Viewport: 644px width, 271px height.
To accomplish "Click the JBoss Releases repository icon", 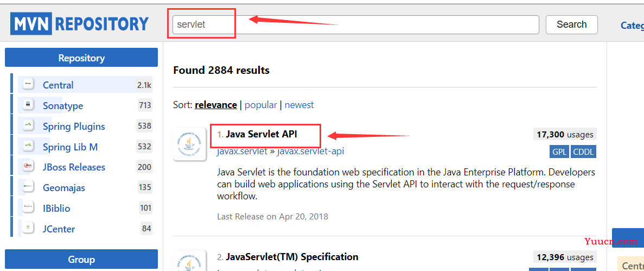I will point(28,167).
